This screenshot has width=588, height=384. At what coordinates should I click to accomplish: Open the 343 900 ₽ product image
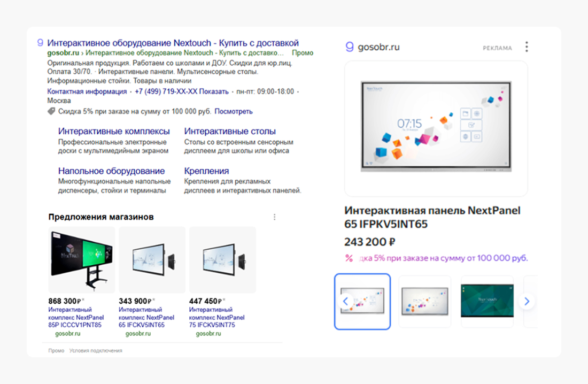pos(152,260)
